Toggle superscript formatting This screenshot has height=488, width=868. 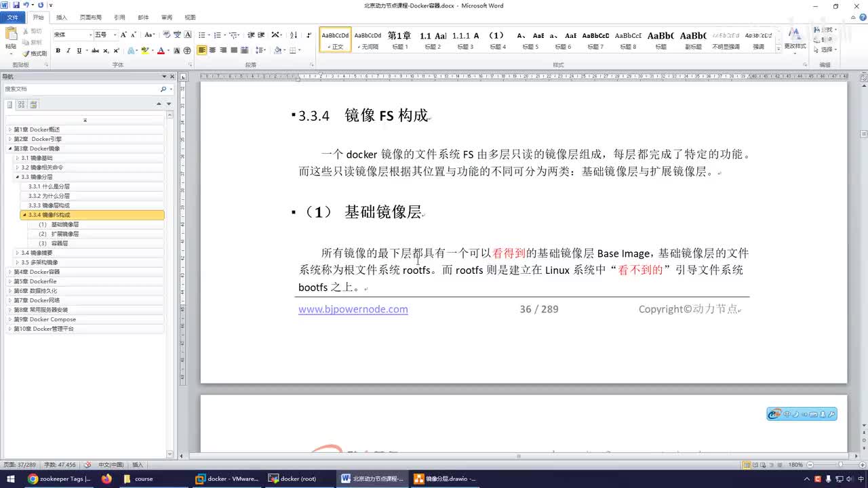click(x=116, y=51)
